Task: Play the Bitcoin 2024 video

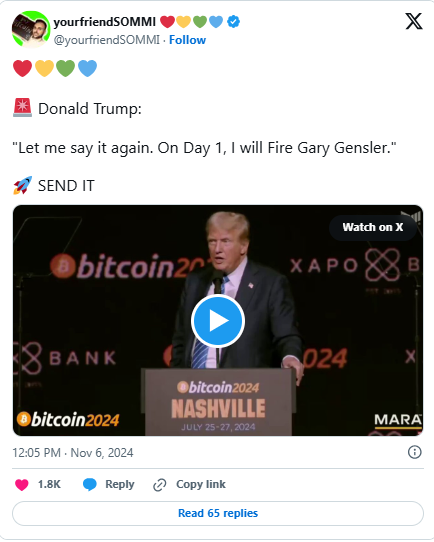Action: tap(218, 321)
